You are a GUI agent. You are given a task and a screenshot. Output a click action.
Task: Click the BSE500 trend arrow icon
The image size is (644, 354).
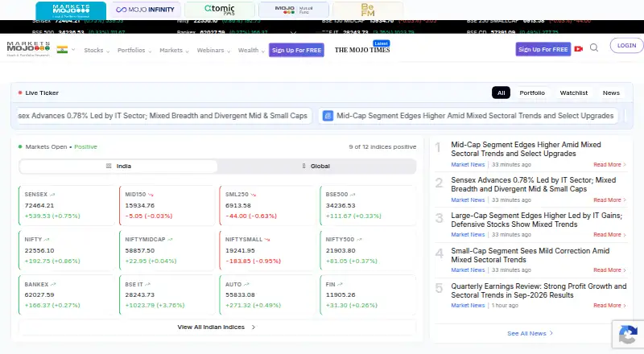[353, 195]
